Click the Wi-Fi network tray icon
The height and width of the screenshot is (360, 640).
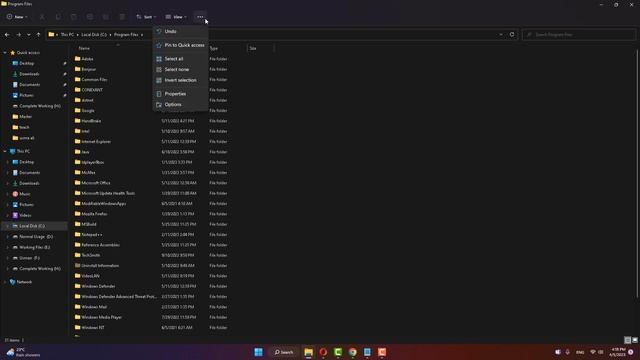point(593,352)
